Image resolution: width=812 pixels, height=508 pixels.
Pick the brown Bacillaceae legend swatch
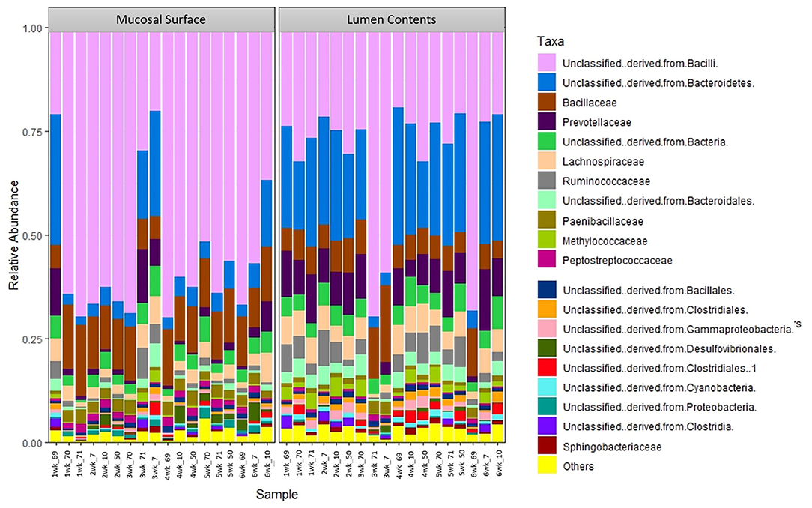pyautogui.click(x=546, y=103)
